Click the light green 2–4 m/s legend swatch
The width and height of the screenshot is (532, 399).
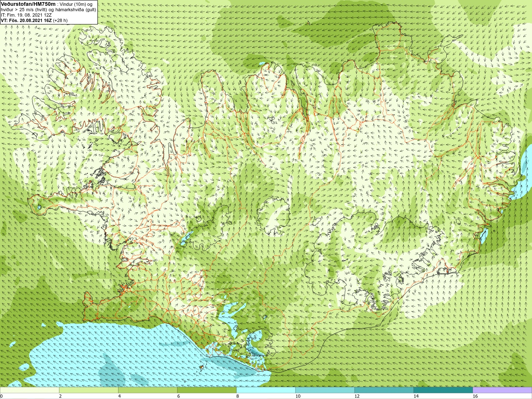pyautogui.click(x=89, y=390)
